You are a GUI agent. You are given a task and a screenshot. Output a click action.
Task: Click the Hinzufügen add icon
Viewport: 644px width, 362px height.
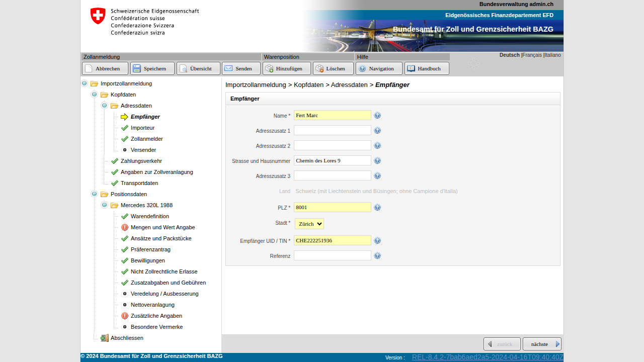(269, 68)
